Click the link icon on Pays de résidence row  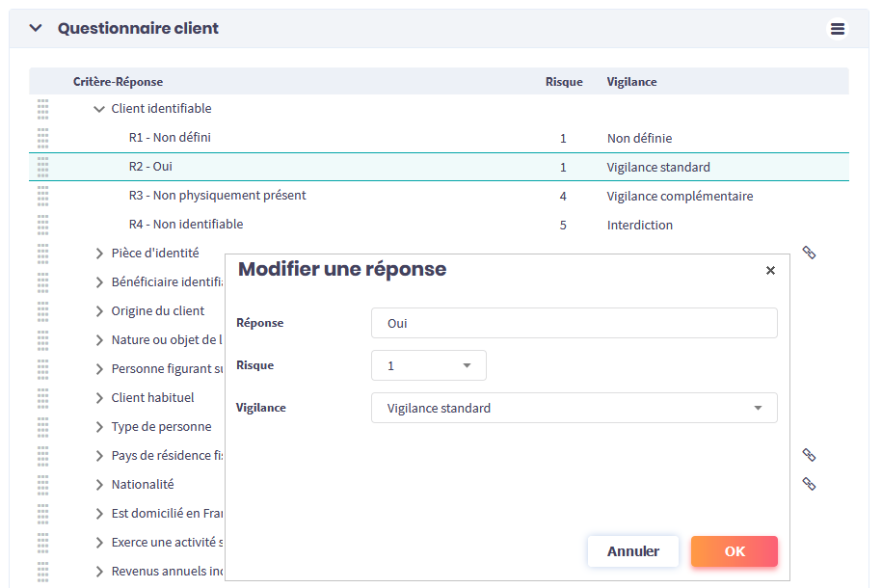810,455
